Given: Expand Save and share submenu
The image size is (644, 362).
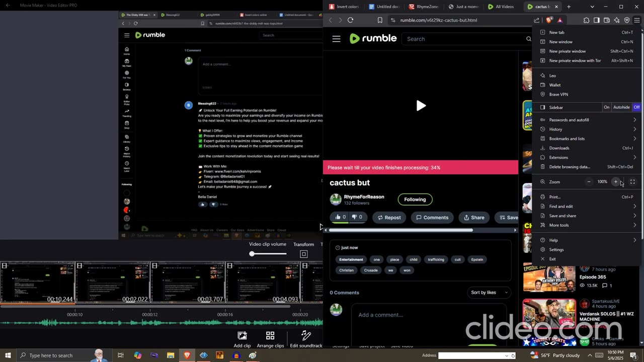Looking at the screenshot, I should [587, 216].
